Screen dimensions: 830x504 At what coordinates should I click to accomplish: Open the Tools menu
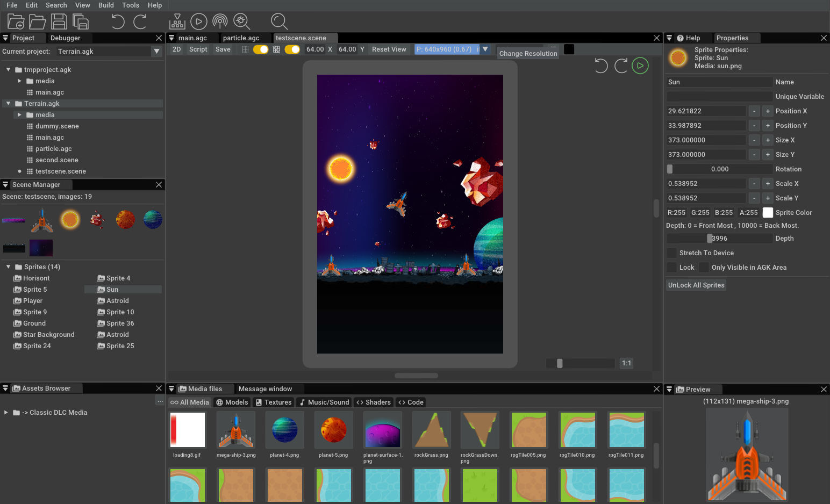click(131, 5)
